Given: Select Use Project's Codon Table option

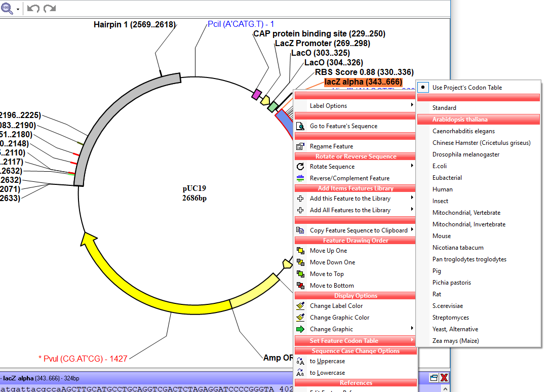Looking at the screenshot, I should [467, 88].
